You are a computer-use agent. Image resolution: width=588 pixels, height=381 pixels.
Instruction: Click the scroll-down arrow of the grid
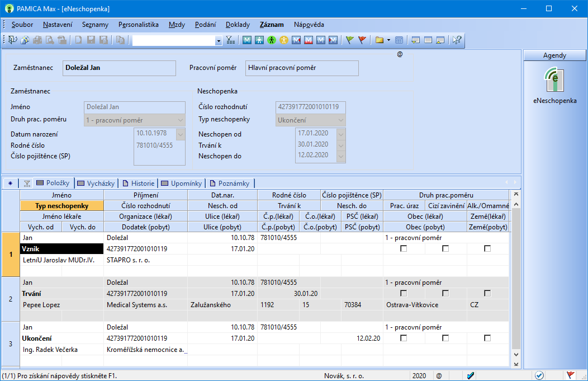(x=516, y=354)
